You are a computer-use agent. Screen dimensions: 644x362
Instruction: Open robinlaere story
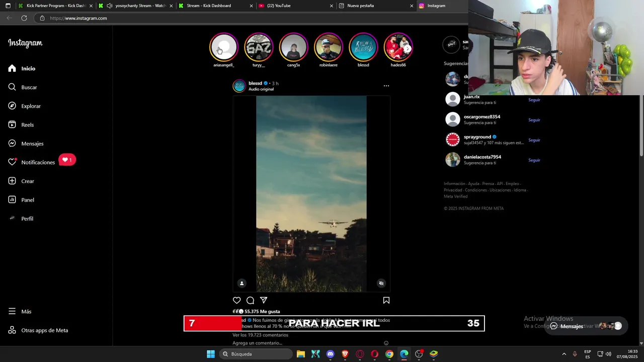click(x=328, y=47)
